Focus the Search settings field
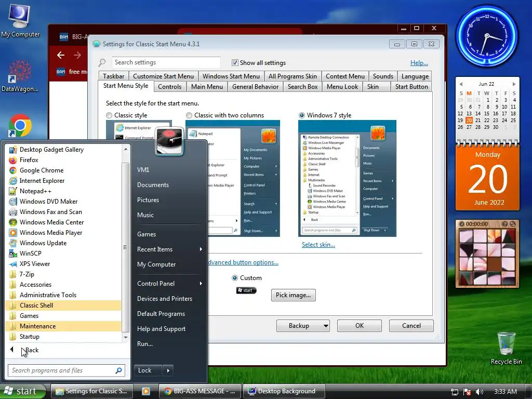Screen dimensions: 532x399 click(x=166, y=62)
